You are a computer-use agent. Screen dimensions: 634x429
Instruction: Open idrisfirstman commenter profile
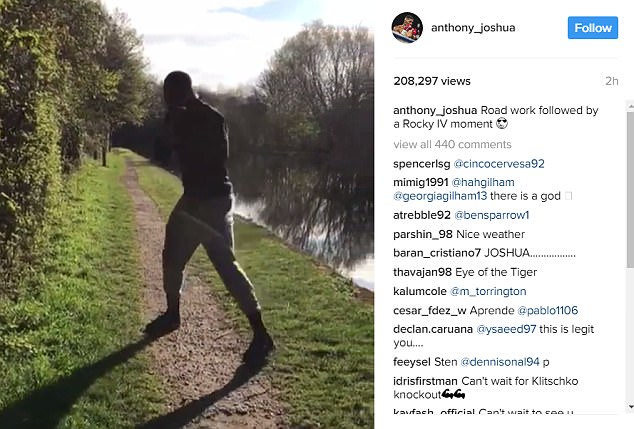click(425, 381)
